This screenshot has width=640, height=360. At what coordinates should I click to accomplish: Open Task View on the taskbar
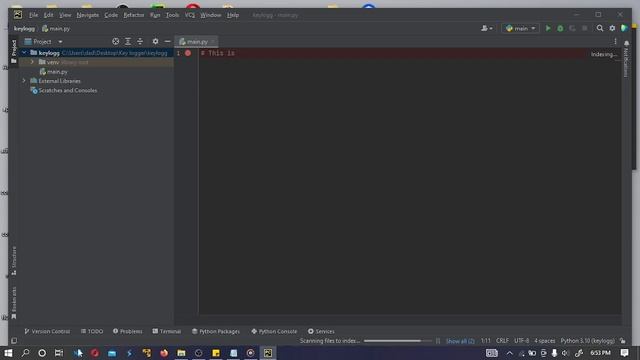click(59, 353)
